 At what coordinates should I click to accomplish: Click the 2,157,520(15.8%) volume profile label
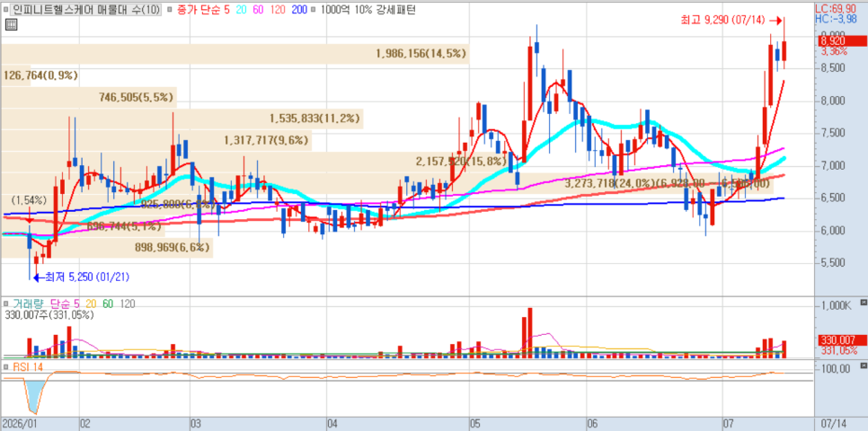point(461,162)
